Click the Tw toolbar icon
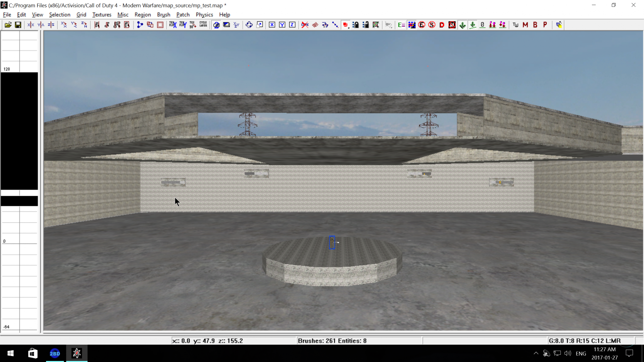644x362 pixels. pos(515,25)
